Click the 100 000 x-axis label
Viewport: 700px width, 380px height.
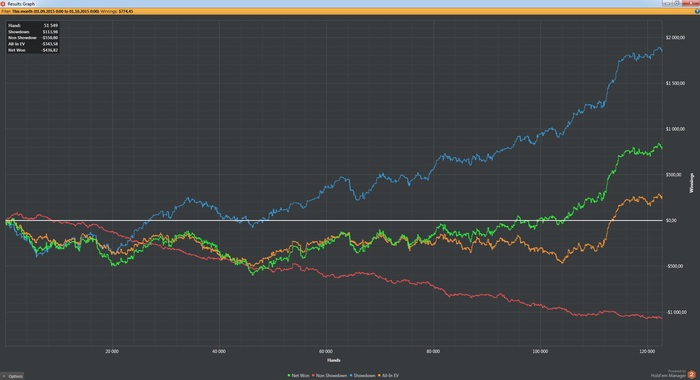click(540, 351)
